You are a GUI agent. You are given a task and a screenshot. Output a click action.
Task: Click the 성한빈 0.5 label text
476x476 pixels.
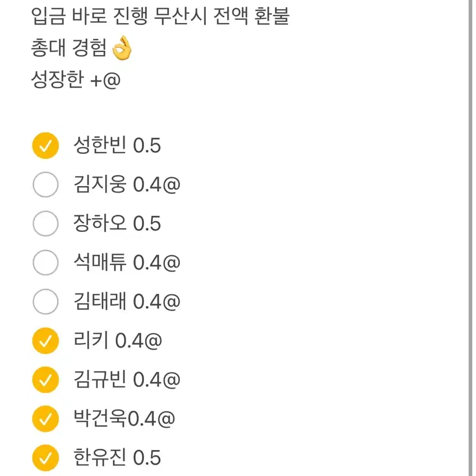pyautogui.click(x=117, y=145)
